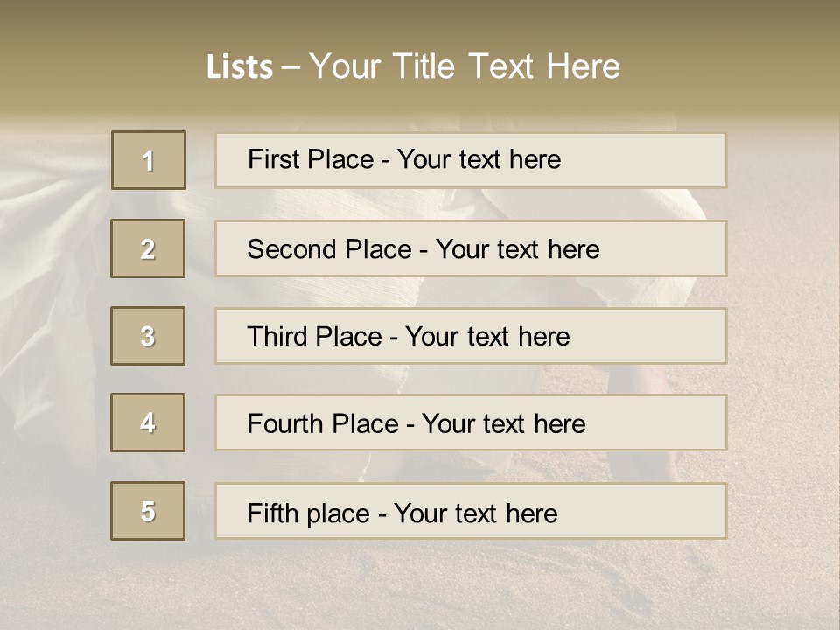This screenshot has height=630, width=840.
Task: Click 'Your text here' in Second Place row
Action: tap(517, 249)
